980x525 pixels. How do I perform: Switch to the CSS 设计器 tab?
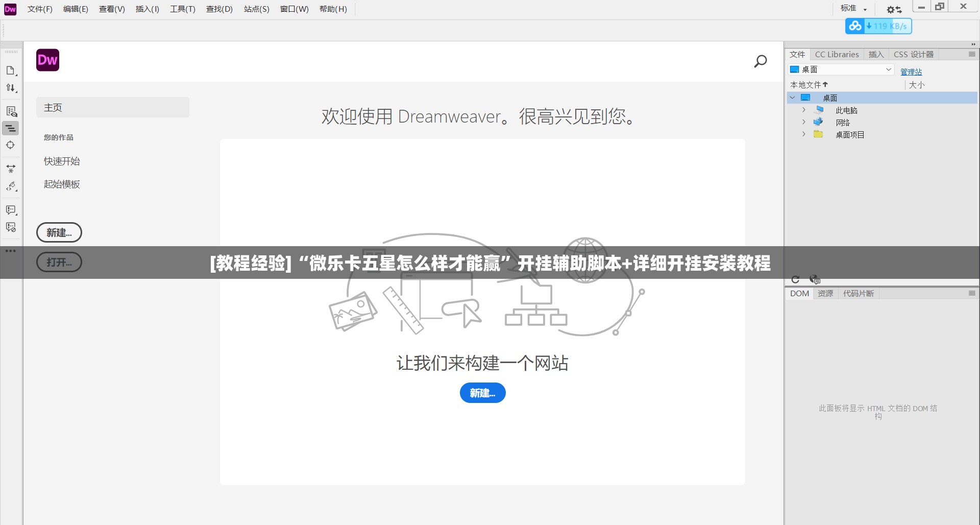[914, 54]
